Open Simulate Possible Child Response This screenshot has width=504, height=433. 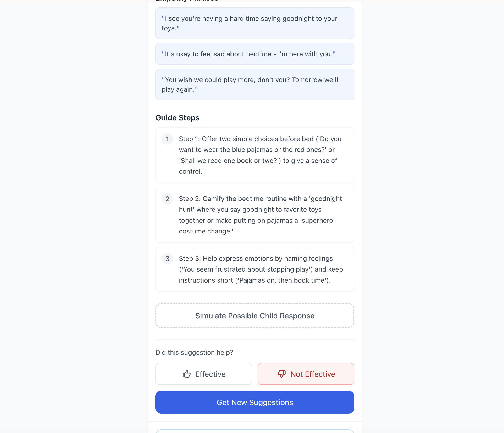[x=255, y=316]
